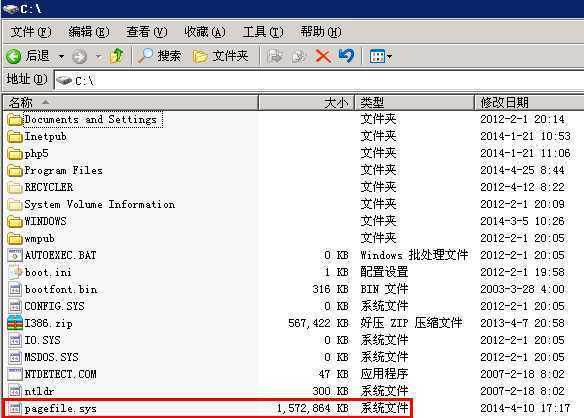584x418 pixels.
Task: Toggle the Folders pane toolbar button
Action: pyautogui.click(x=220, y=56)
